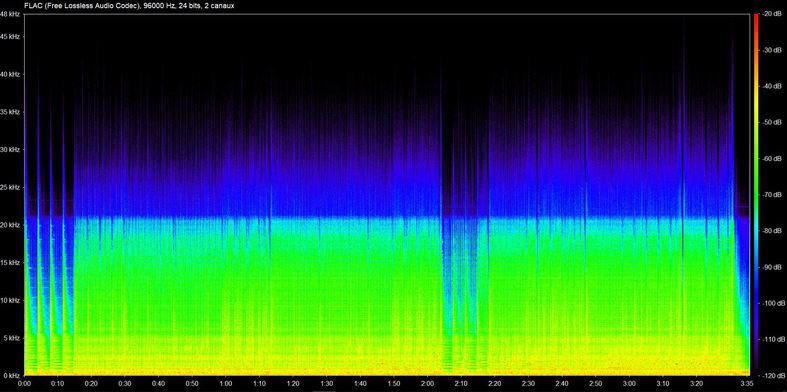Click the 25 kHz frequency axis label
This screenshot has width=787, height=392.
[10, 187]
